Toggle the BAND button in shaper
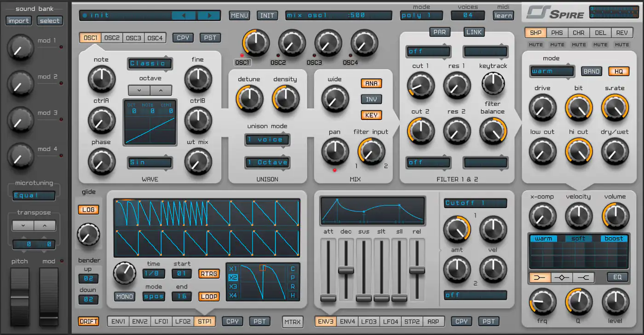 point(591,71)
